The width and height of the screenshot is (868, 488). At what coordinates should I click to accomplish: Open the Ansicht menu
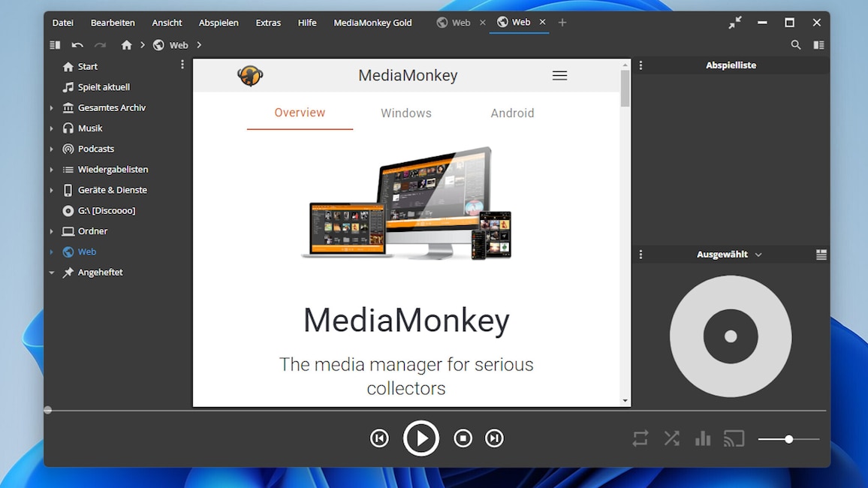pos(167,23)
